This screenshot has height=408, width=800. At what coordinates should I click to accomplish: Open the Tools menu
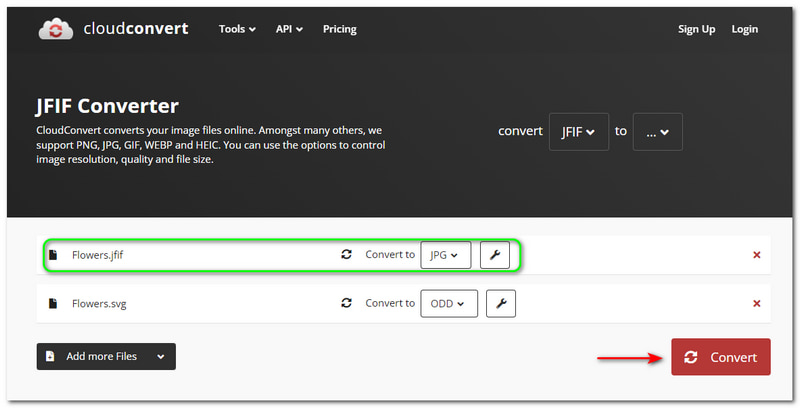(x=237, y=29)
